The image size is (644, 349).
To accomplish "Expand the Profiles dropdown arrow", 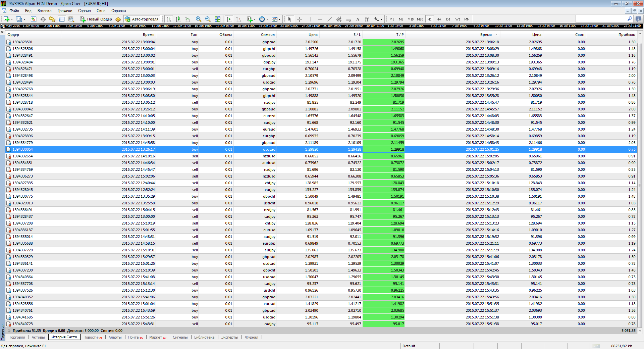I will tap(24, 19).
